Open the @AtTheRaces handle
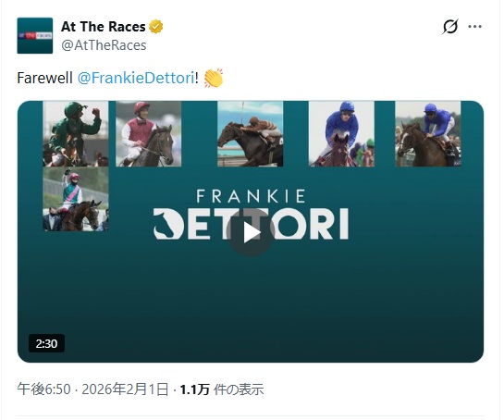504x420 pixels. point(104,45)
